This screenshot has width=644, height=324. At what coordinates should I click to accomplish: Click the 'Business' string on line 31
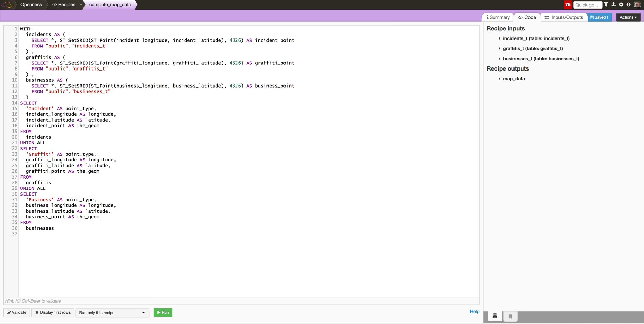(x=40, y=200)
